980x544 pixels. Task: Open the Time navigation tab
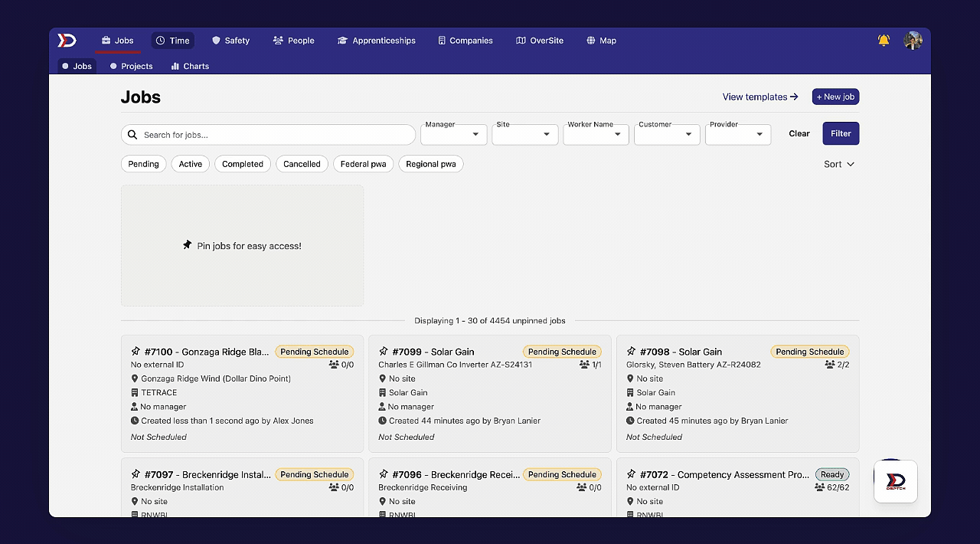(x=172, y=41)
